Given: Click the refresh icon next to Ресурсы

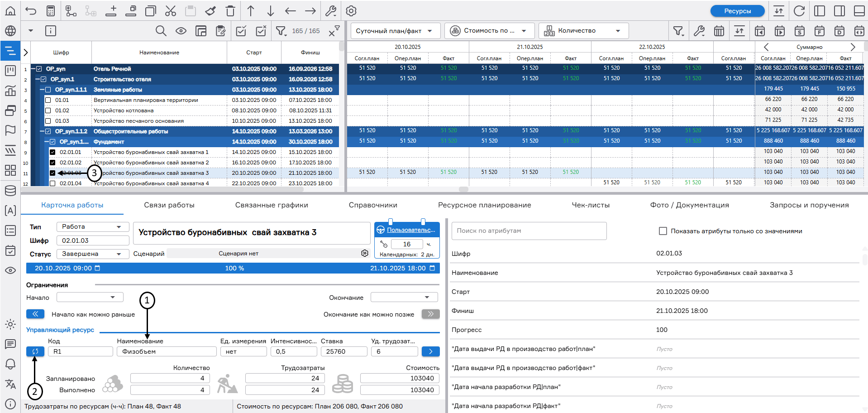Looking at the screenshot, I should point(799,11).
